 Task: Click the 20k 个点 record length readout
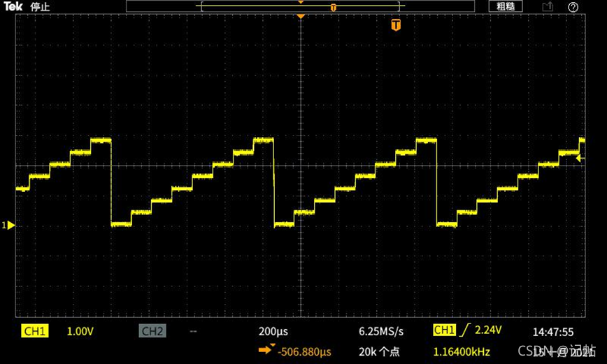(379, 351)
